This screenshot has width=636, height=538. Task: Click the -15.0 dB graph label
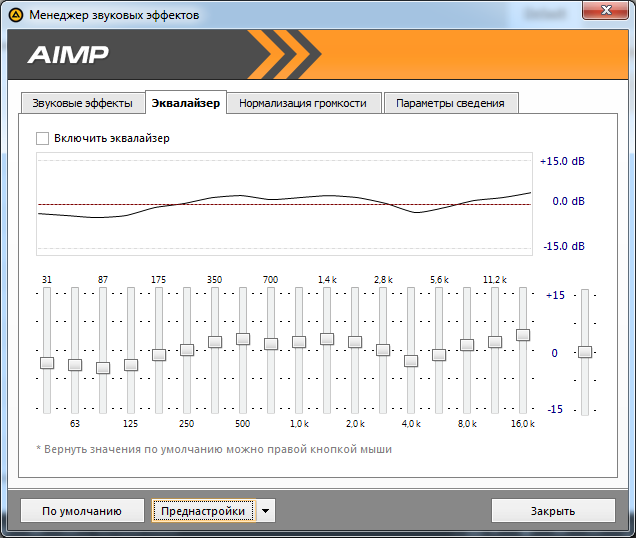pos(564,246)
